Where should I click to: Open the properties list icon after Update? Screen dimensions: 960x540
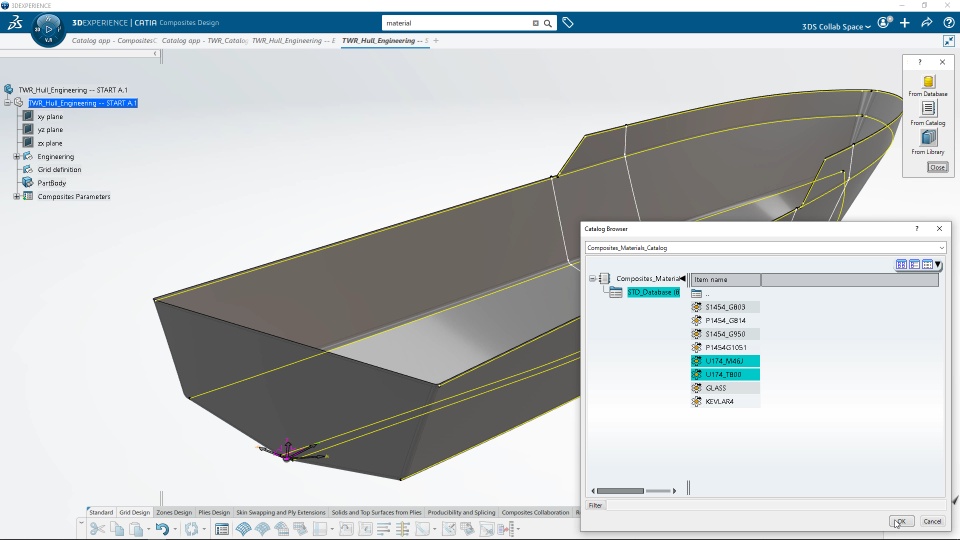point(222,529)
